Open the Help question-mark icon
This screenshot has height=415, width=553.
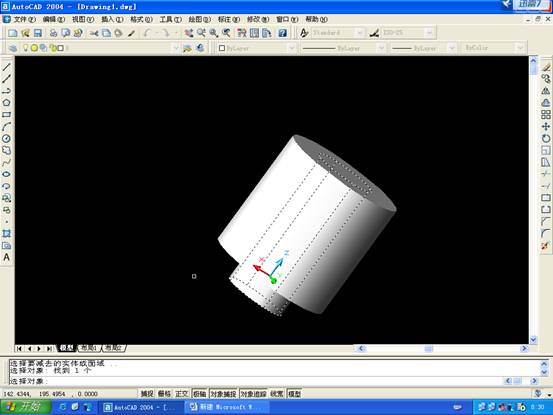(x=282, y=33)
